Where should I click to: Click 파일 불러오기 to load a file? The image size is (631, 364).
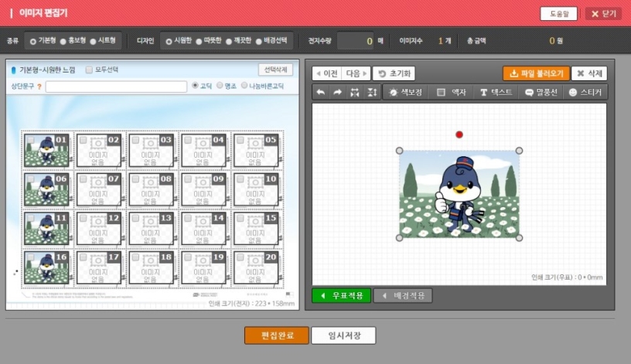coord(537,73)
